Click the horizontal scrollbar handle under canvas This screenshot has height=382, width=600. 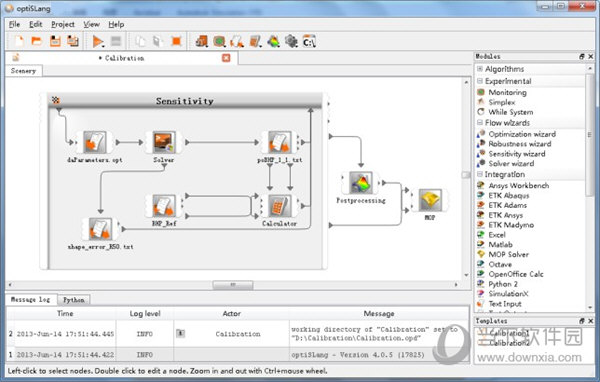click(x=233, y=285)
